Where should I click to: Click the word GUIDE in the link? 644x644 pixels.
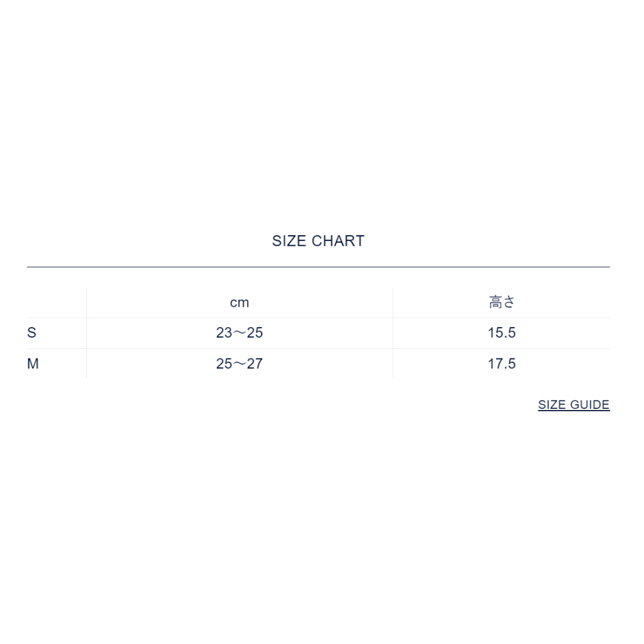pyautogui.click(x=590, y=405)
